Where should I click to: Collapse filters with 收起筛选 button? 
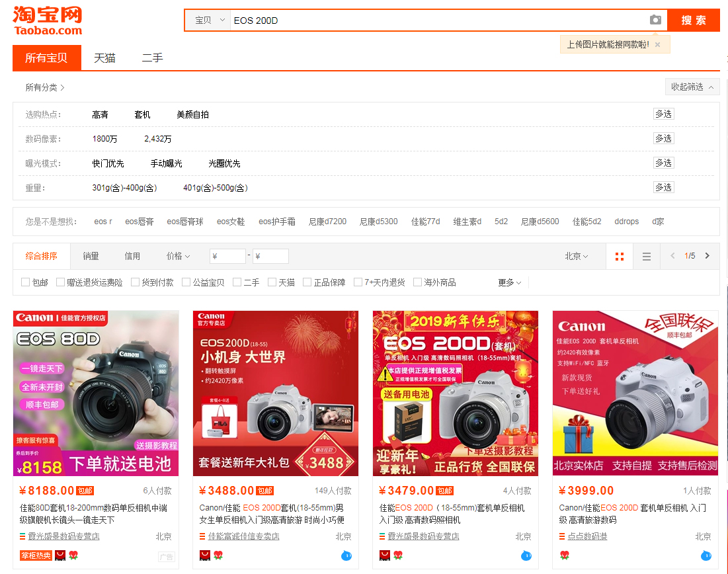[692, 87]
